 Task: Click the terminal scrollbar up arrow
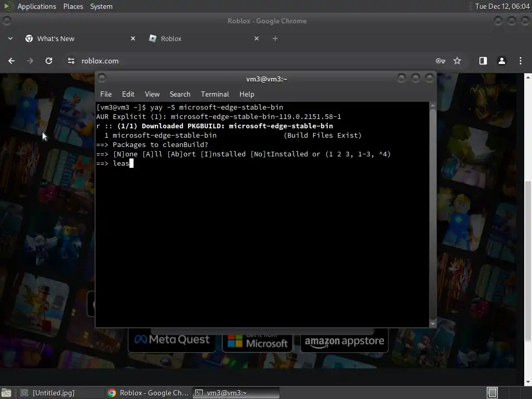click(433, 106)
